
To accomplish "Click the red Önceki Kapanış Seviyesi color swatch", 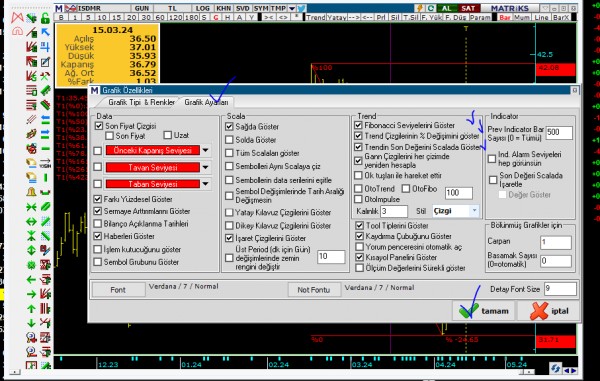I will point(153,150).
